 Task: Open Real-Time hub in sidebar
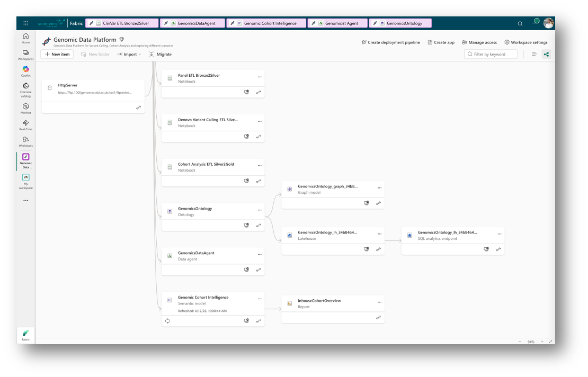pos(25,125)
